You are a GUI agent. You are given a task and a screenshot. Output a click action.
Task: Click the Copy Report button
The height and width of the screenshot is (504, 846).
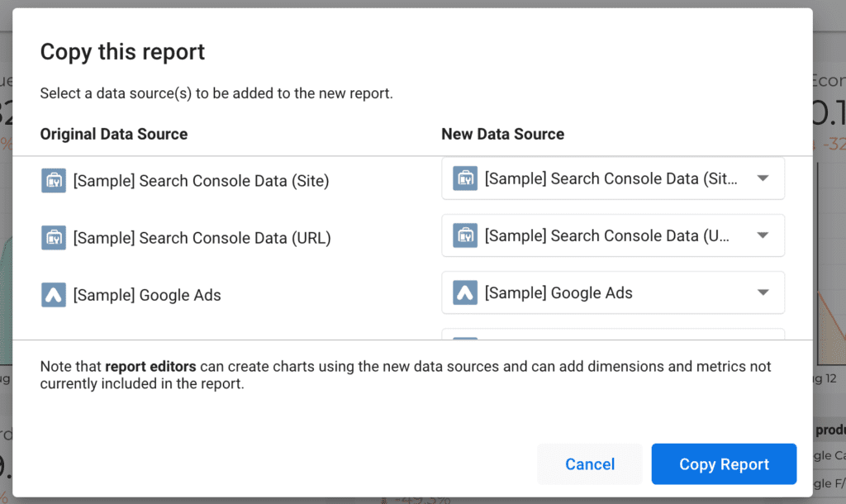tap(724, 464)
